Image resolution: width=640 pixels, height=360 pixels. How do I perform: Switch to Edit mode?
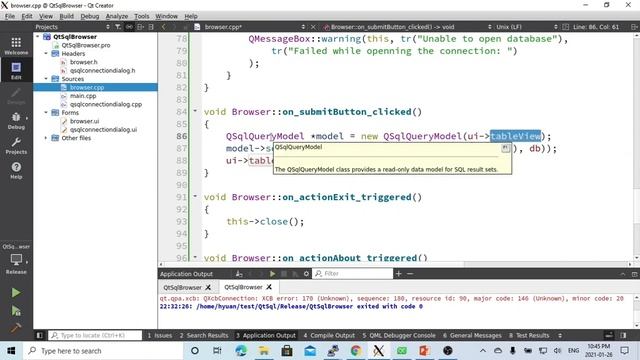click(x=16, y=70)
